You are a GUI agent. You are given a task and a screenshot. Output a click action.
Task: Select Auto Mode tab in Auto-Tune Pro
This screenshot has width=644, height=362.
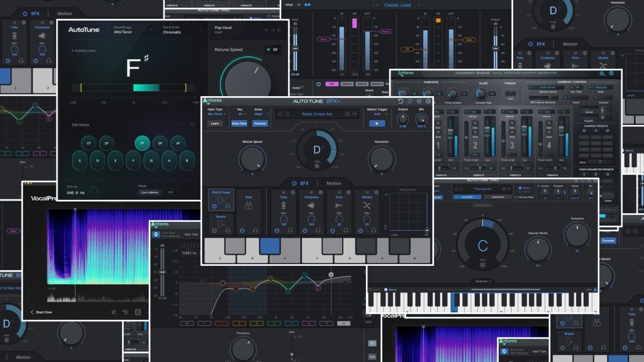coord(467,197)
